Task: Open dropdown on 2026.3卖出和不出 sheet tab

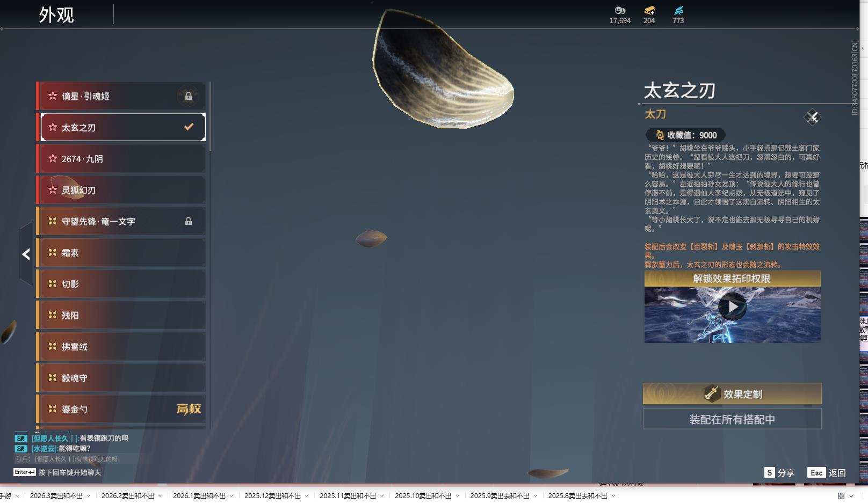Action: 89,496
